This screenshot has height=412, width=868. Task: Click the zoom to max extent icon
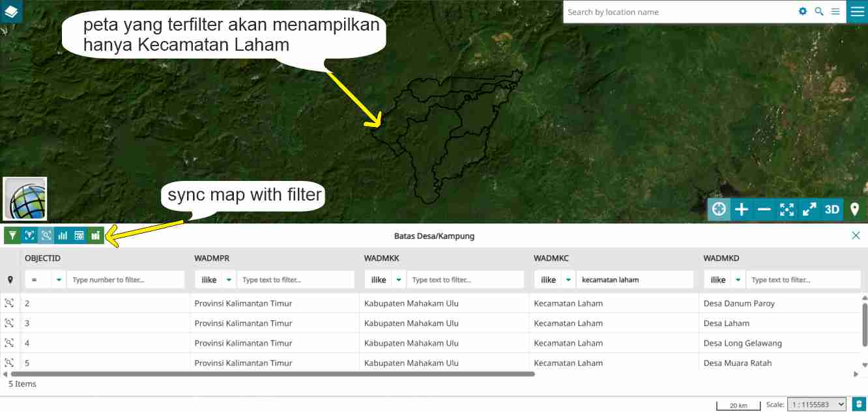787,210
